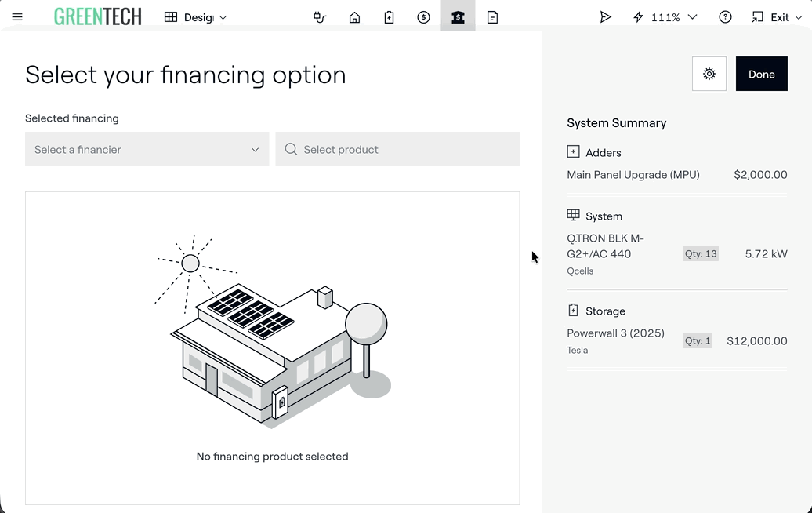Click the Q.TRON BLK M-G2+/AC 440 item
Screen dimensions: 812x513
pyautogui.click(x=604, y=246)
